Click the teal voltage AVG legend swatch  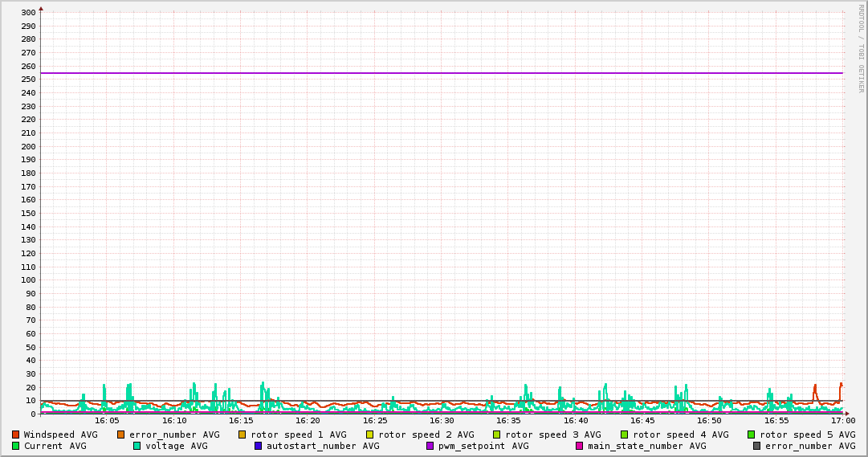(137, 446)
